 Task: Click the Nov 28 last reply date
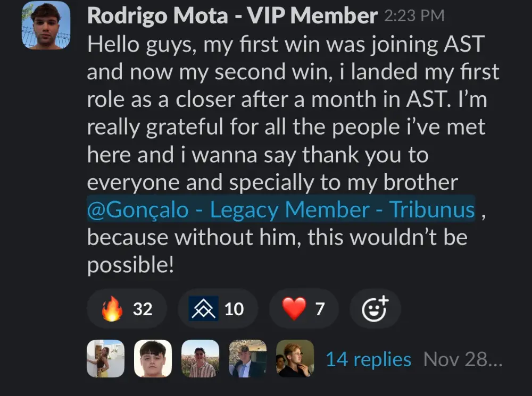[x=462, y=360]
